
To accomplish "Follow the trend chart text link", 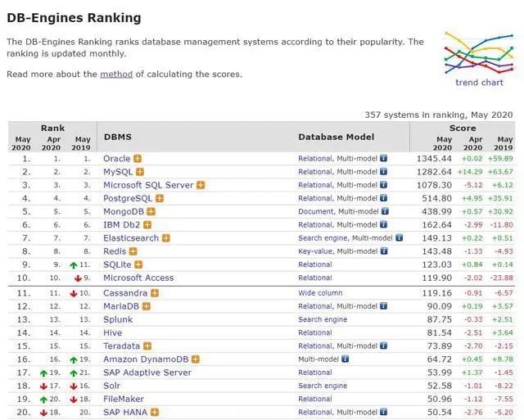I will tap(479, 83).
